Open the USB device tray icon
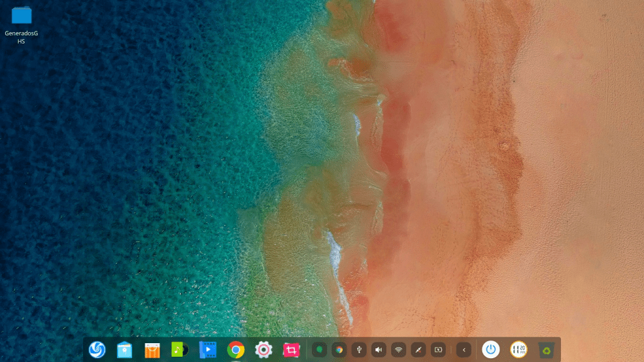This screenshot has height=362, width=644. click(x=358, y=349)
